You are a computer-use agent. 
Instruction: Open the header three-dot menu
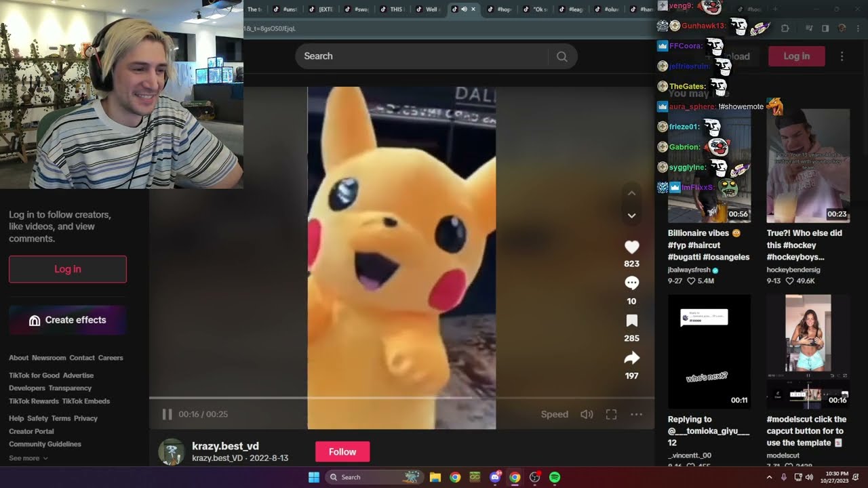[842, 56]
